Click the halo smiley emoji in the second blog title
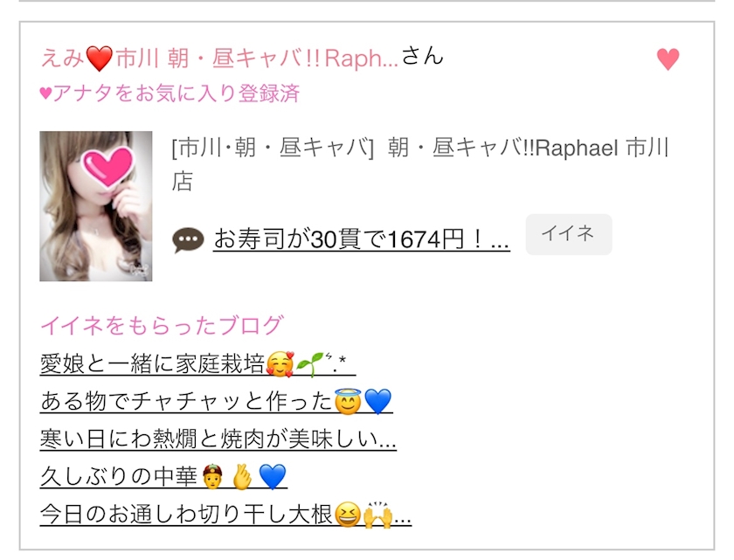 click(x=348, y=401)
